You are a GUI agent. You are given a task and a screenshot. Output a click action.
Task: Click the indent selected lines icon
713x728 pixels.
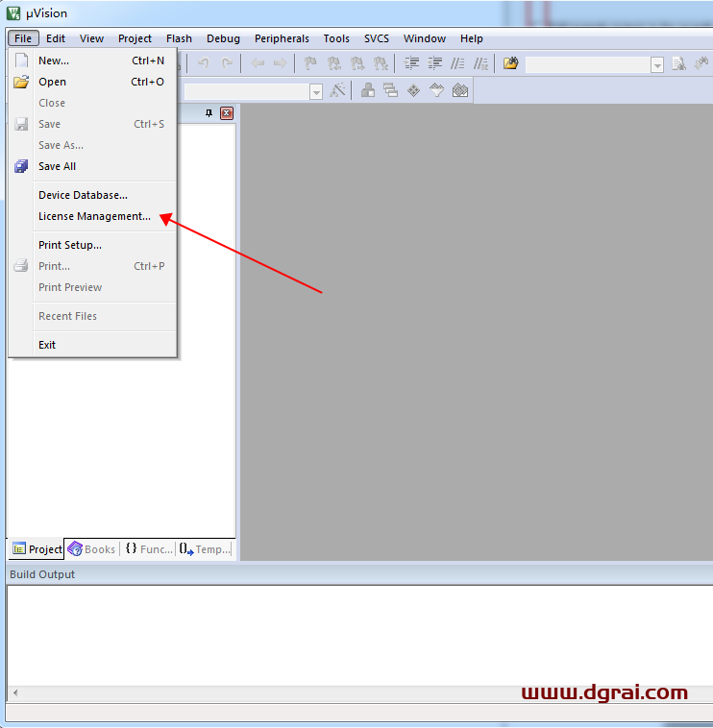411,64
